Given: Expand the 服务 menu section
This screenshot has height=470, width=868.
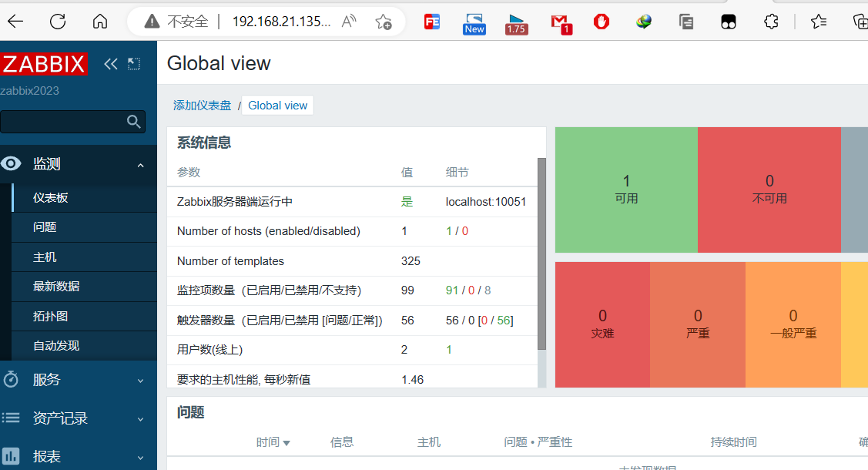Looking at the screenshot, I should point(141,381).
